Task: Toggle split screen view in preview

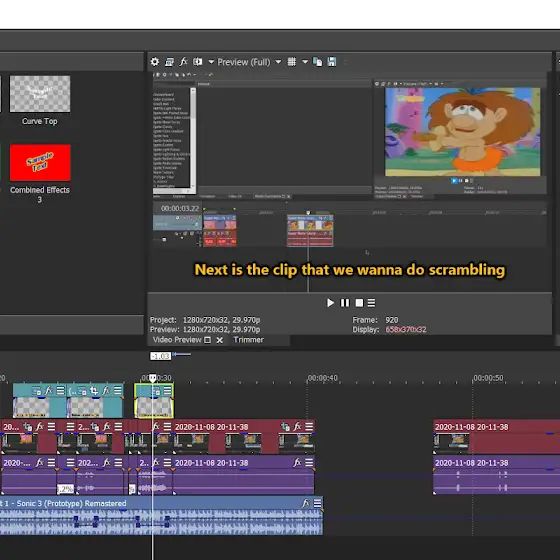Action: [x=198, y=62]
